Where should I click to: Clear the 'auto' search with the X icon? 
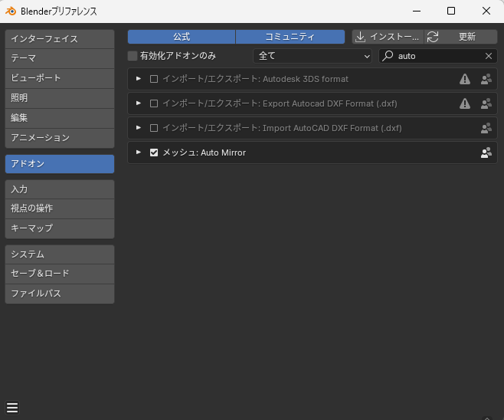coord(489,56)
